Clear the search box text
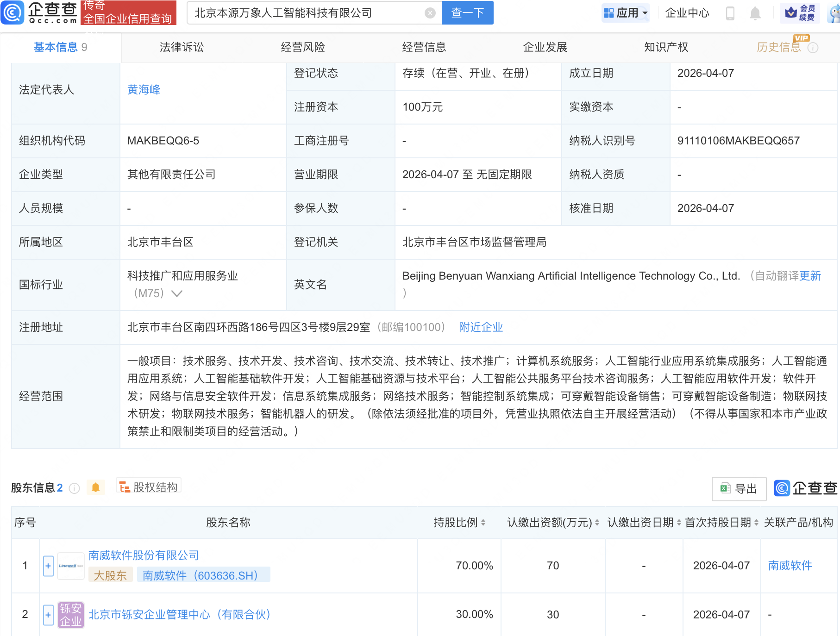840x636 pixels. coord(430,13)
